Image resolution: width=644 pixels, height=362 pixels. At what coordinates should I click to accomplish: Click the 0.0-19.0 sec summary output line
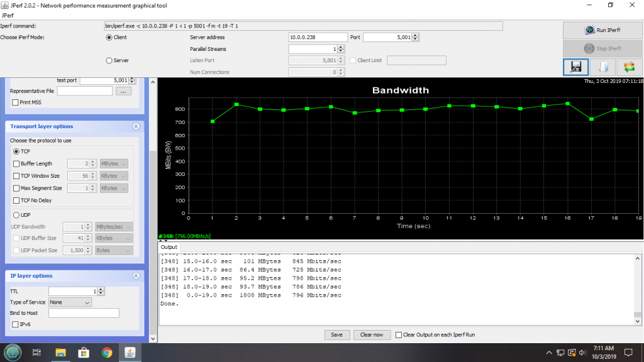[x=251, y=295]
